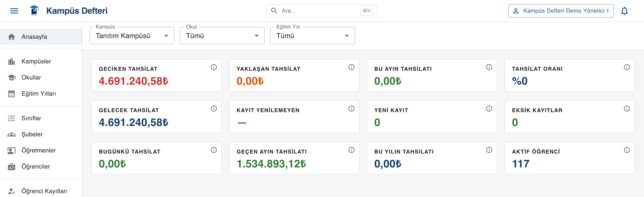The height and width of the screenshot is (197, 644).
Task: Click the Öğrenci Kayıtları icon
Action: coord(11,191)
